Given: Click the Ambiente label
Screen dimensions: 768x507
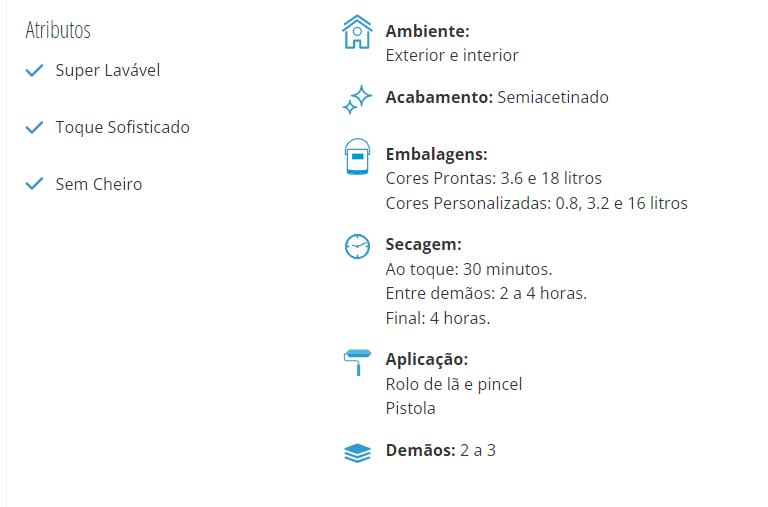Looking at the screenshot, I should point(428,31).
